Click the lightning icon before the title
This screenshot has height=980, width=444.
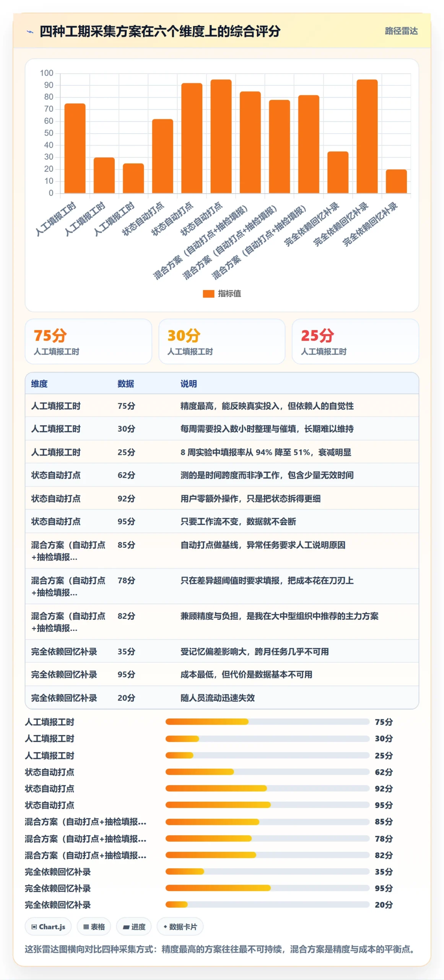click(30, 32)
